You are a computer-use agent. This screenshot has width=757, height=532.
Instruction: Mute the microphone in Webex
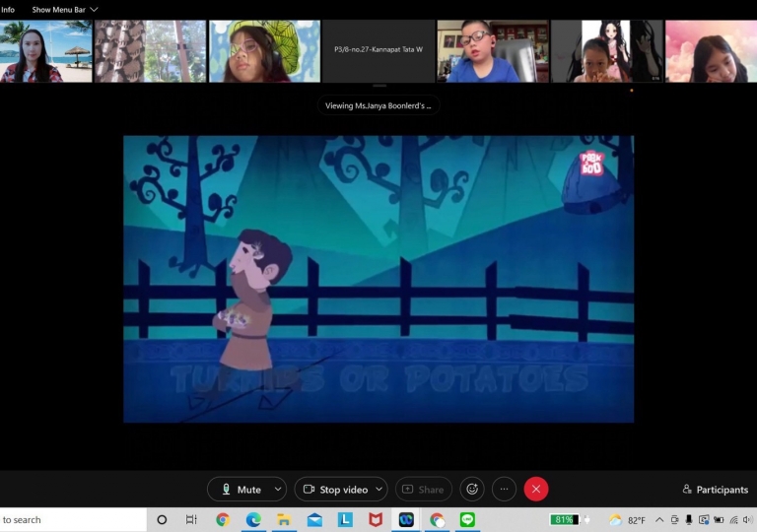[241, 489]
